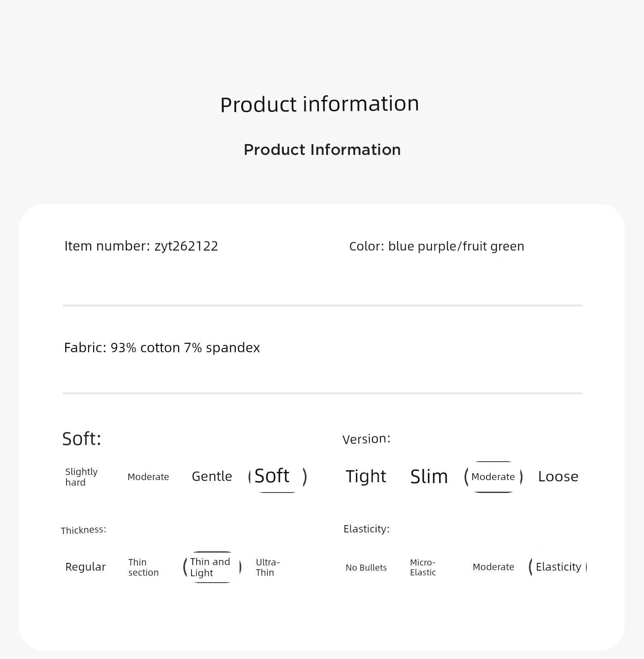Select the 'Thin section' thickness option
The height and width of the screenshot is (659, 644).
click(143, 567)
